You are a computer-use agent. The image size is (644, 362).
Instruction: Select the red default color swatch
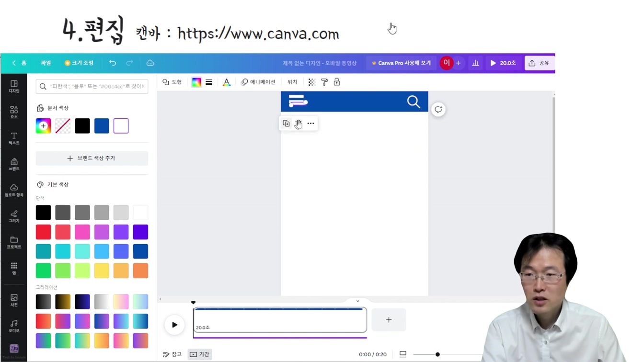point(43,232)
